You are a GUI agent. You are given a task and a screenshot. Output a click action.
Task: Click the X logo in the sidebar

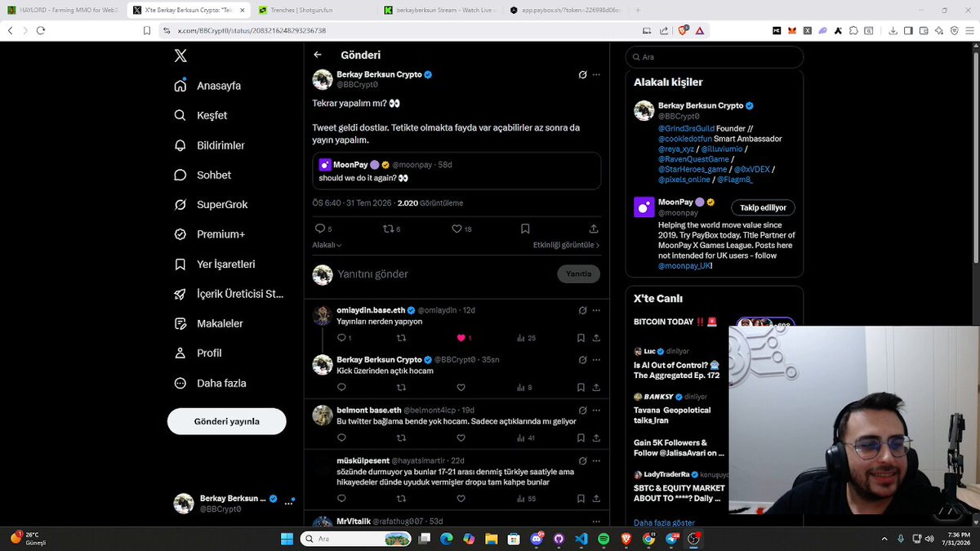click(180, 56)
